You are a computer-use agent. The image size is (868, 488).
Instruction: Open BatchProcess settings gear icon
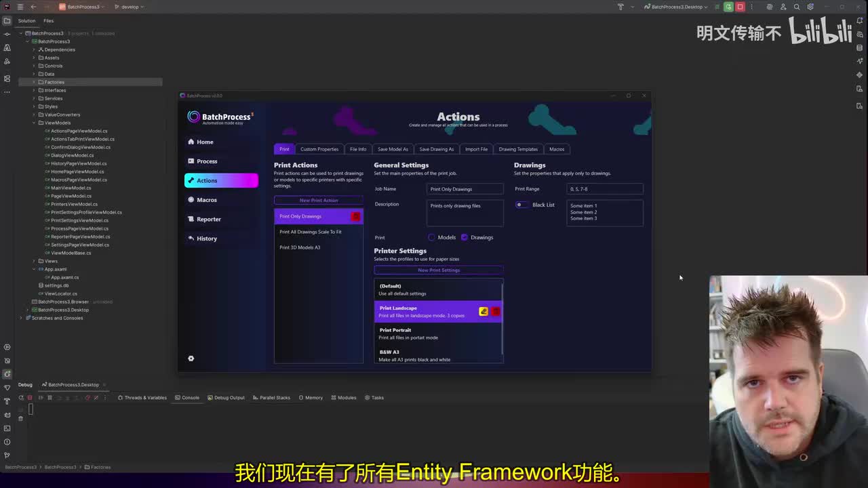[x=191, y=359]
